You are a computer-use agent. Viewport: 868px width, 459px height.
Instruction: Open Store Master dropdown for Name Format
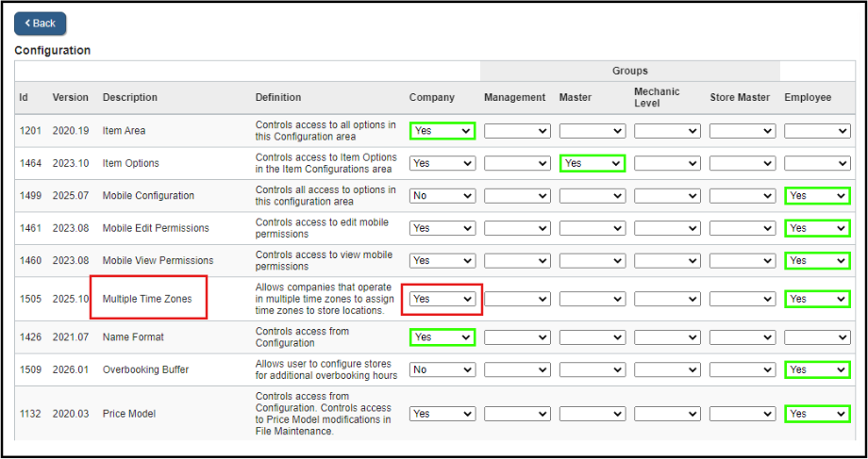(x=743, y=337)
